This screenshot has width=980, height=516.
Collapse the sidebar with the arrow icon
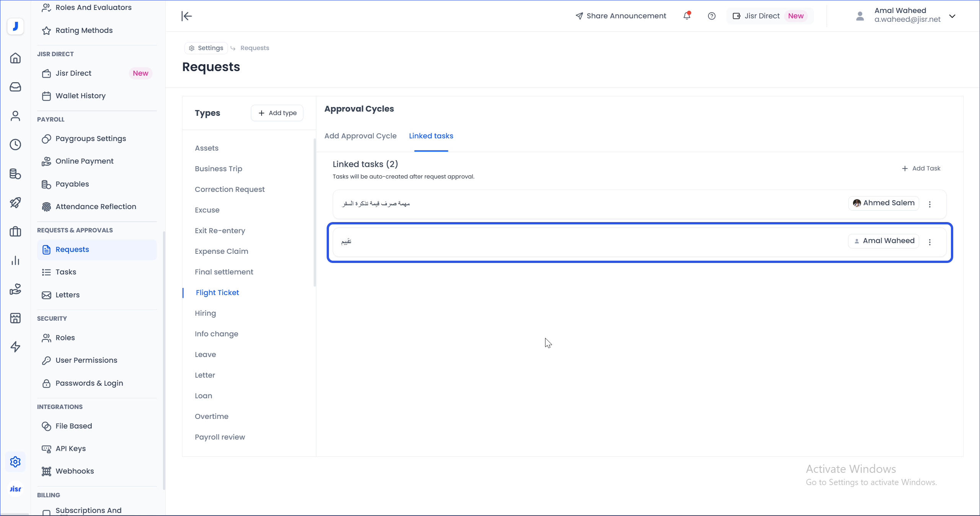(x=187, y=16)
